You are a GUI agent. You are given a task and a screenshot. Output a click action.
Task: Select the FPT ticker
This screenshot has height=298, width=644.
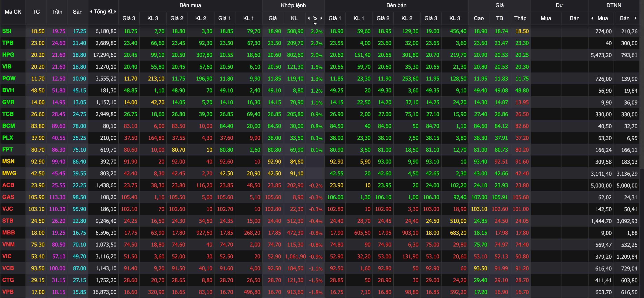[x=8, y=149]
